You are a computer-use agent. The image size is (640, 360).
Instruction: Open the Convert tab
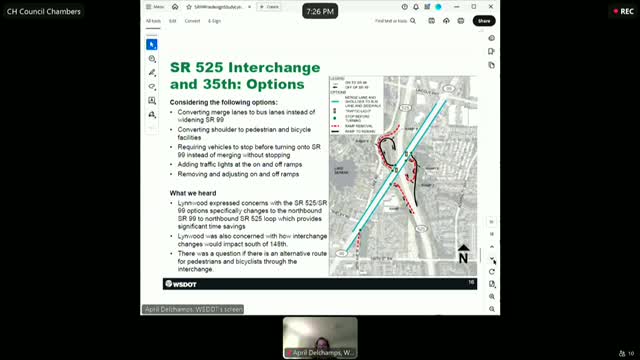tap(192, 21)
